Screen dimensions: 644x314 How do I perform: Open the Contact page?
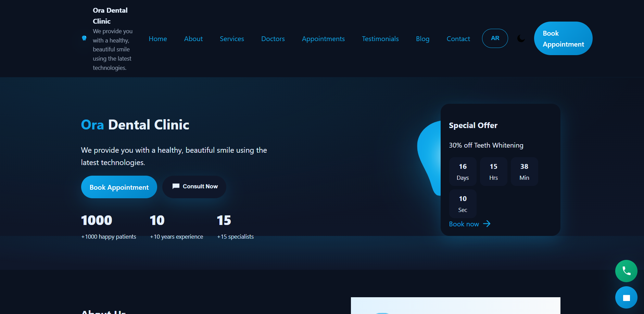pos(458,39)
